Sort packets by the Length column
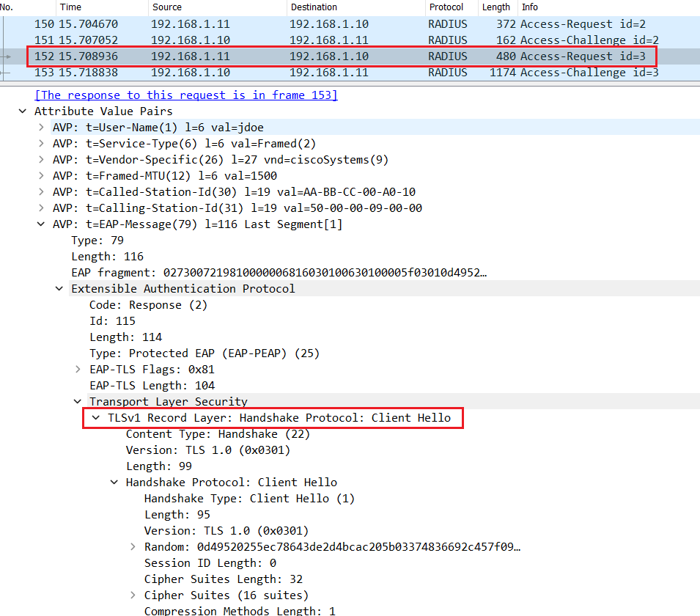Image resolution: width=700 pixels, height=616 pixels. pos(496,7)
